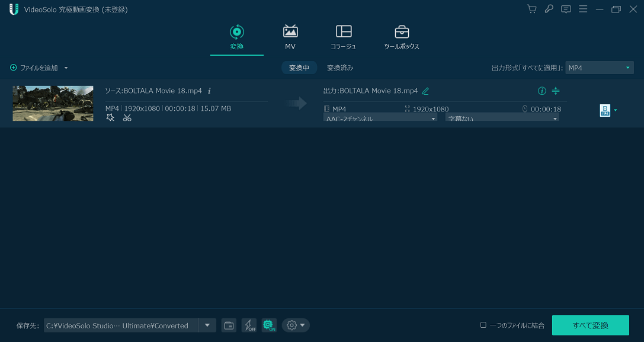Switch to the ツールボックス tab
644x342 pixels.
(402, 37)
